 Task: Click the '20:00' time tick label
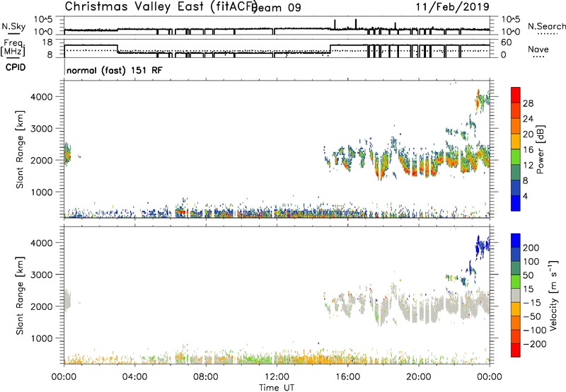(x=418, y=377)
